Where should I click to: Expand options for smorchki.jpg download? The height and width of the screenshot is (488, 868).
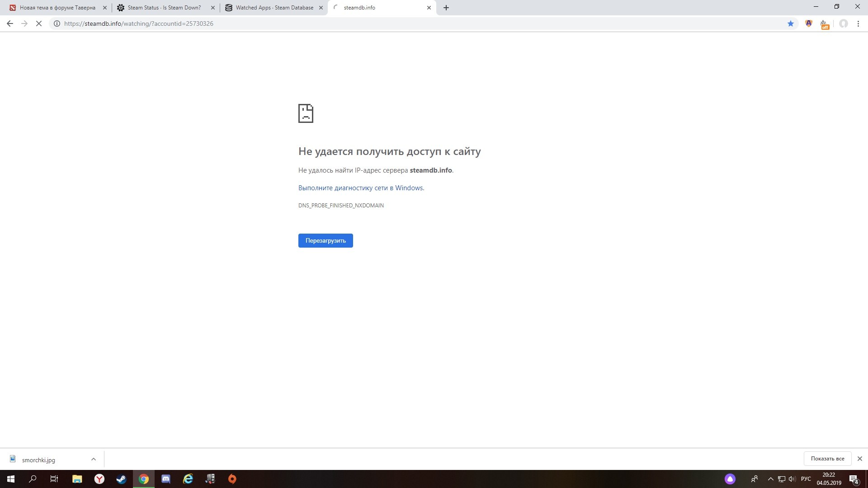(x=94, y=459)
